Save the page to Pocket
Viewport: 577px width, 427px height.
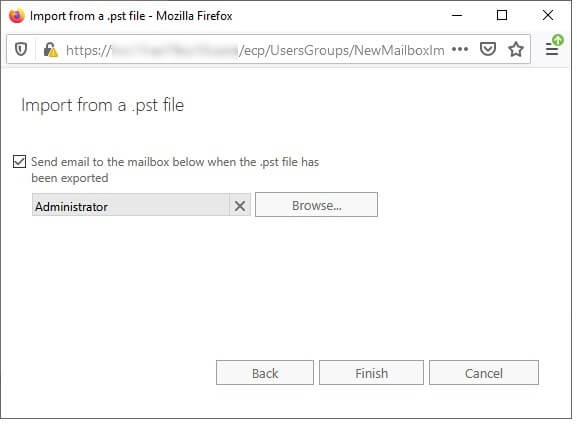click(x=488, y=49)
